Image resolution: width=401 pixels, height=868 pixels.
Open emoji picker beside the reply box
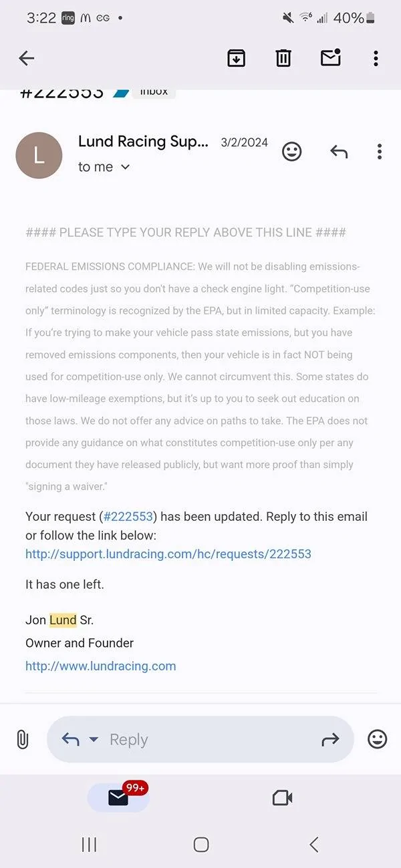378,739
